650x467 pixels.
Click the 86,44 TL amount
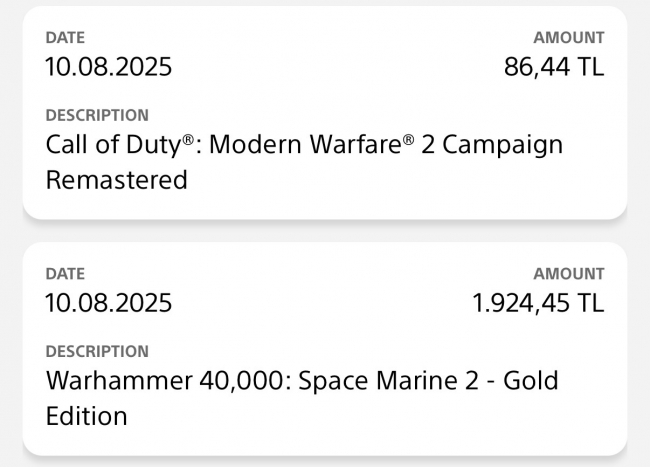pyautogui.click(x=554, y=68)
